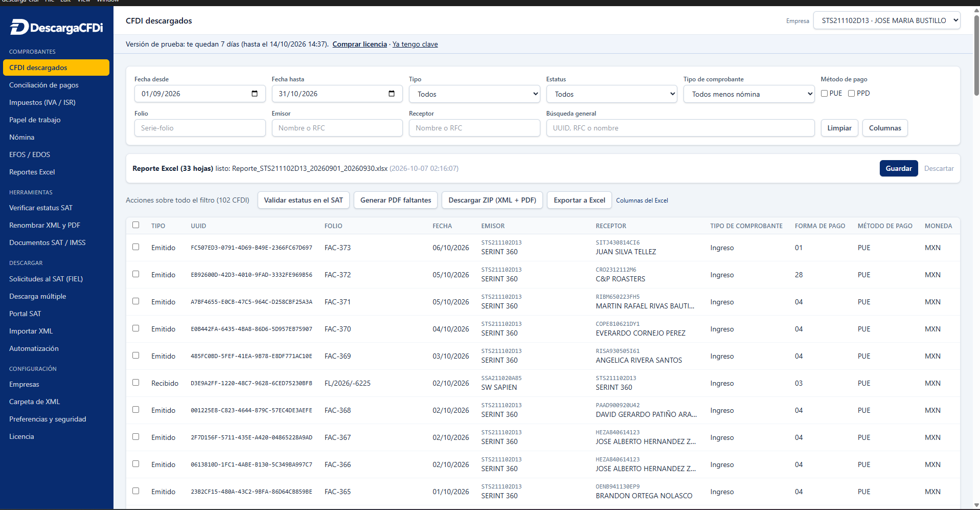Click Validar estatus en el SAT
The image size is (980, 510).
pos(303,200)
